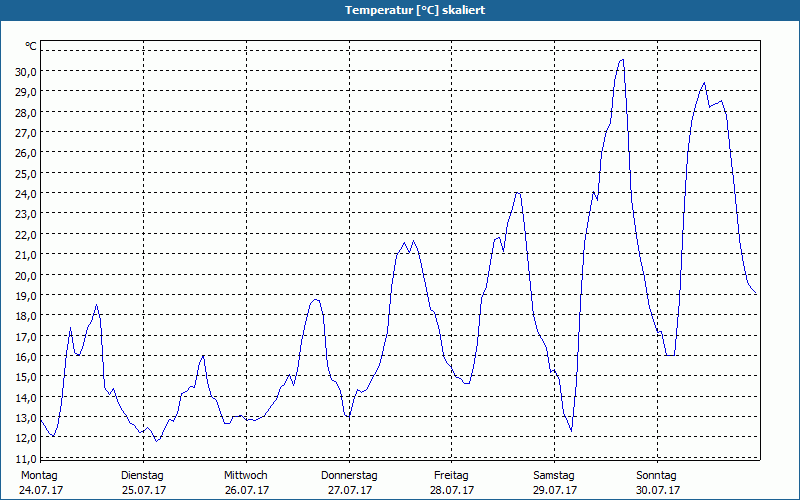This screenshot has height=500, width=800.
Task: Select the 21,0 y-axis value
Action: (26, 255)
